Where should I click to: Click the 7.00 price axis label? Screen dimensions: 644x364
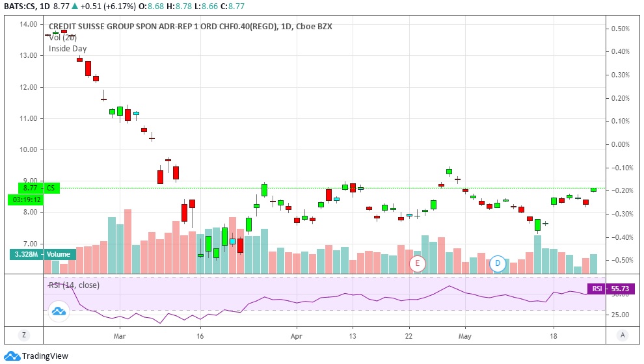pyautogui.click(x=29, y=244)
